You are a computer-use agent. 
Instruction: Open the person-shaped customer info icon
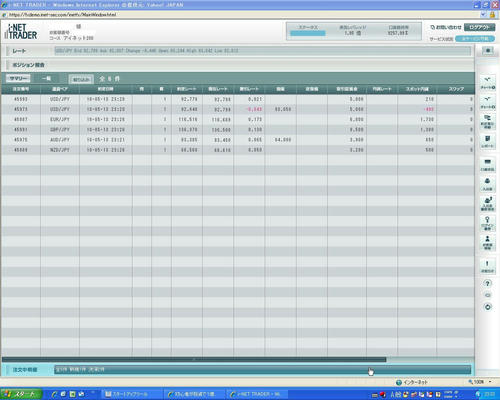(488, 243)
